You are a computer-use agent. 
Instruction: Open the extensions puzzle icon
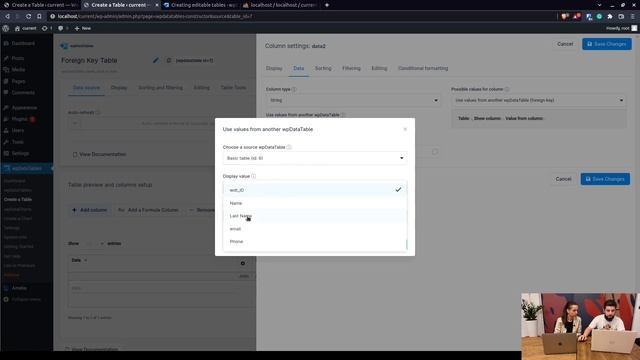point(610,16)
